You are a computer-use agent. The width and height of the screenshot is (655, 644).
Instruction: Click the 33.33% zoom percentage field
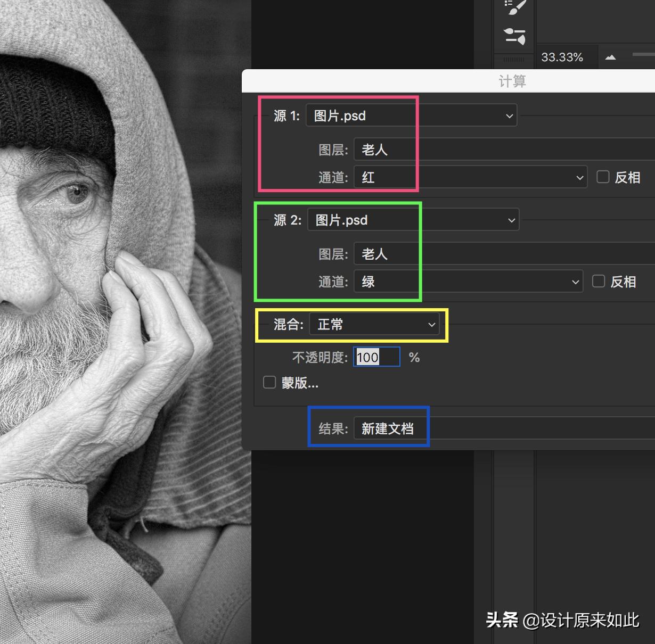[562, 57]
